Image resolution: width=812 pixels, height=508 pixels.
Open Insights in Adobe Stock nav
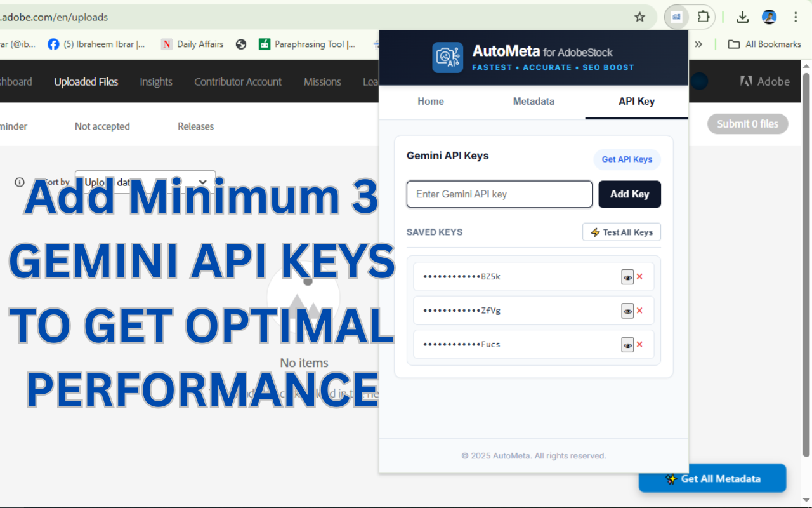pyautogui.click(x=156, y=82)
